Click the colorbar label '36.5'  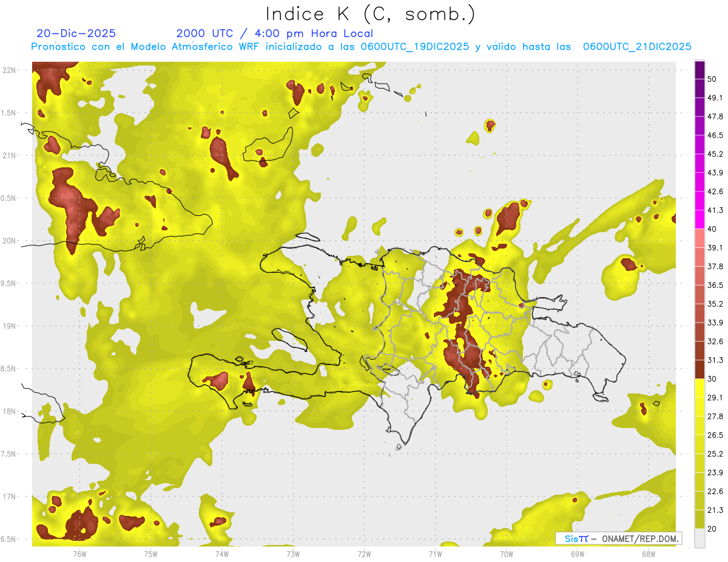pyautogui.click(x=715, y=285)
